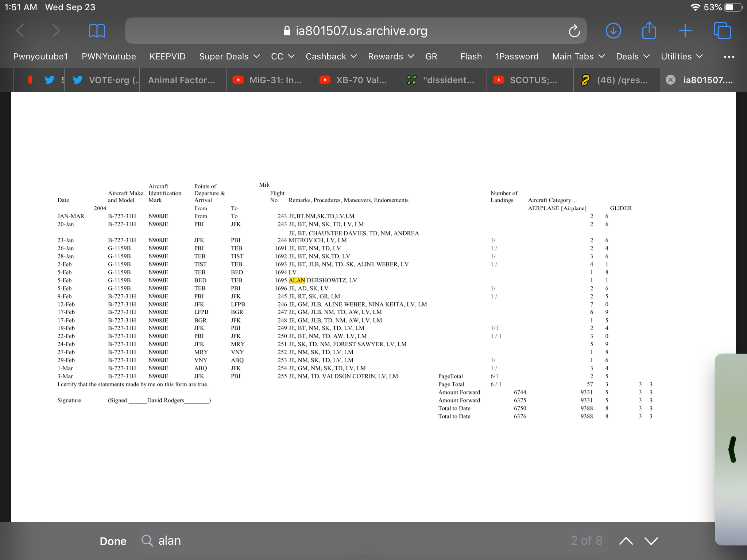Open the downloads circle-arrow icon
Image resolution: width=747 pixels, height=560 pixels.
coord(614,31)
